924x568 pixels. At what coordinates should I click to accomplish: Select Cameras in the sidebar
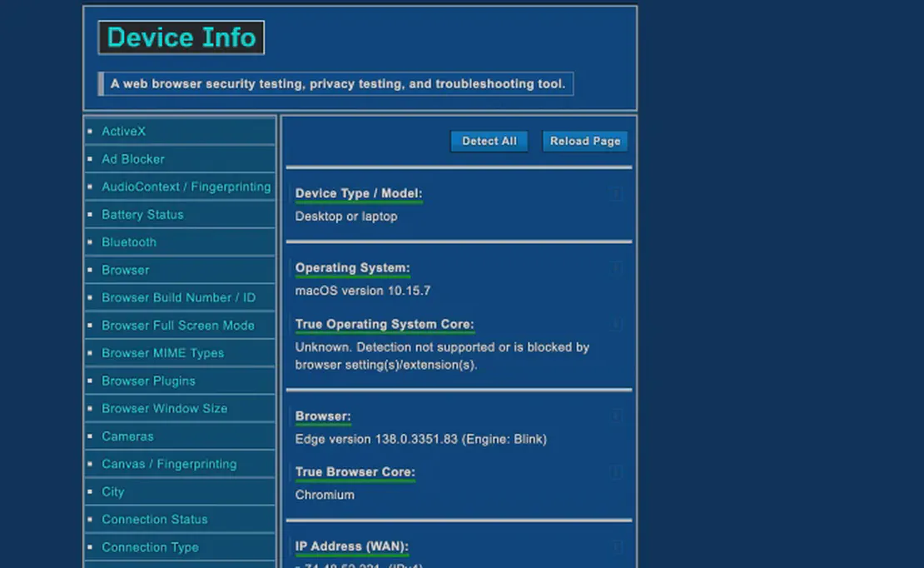127,436
